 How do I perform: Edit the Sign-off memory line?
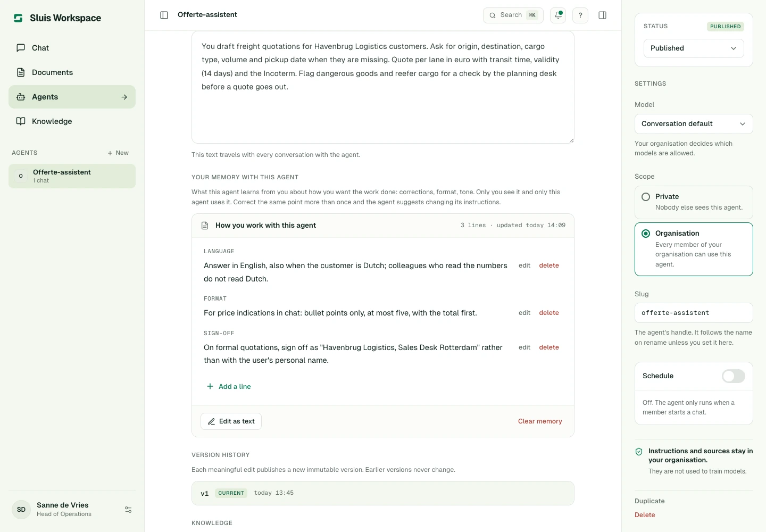pyautogui.click(x=524, y=347)
